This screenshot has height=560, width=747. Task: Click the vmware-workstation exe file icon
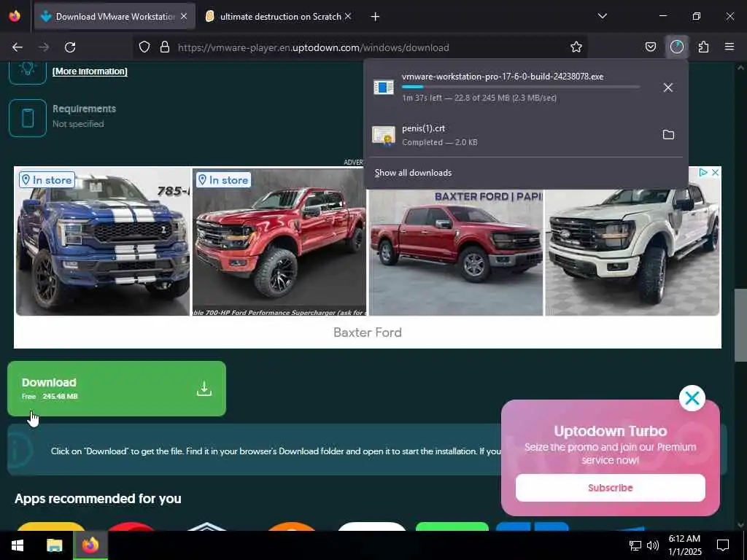384,87
